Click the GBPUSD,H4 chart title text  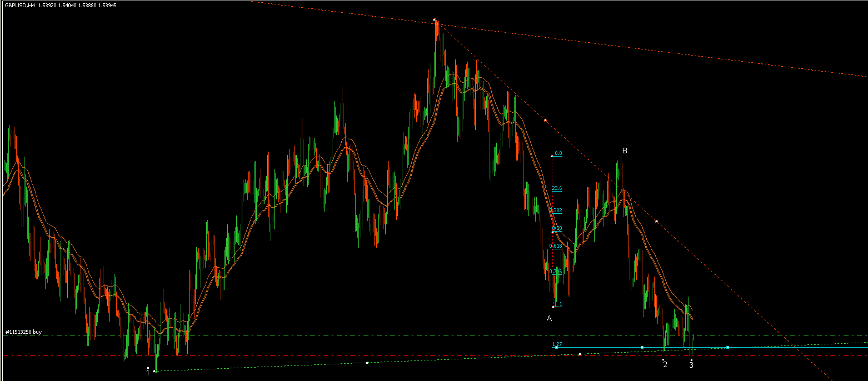tap(19, 5)
